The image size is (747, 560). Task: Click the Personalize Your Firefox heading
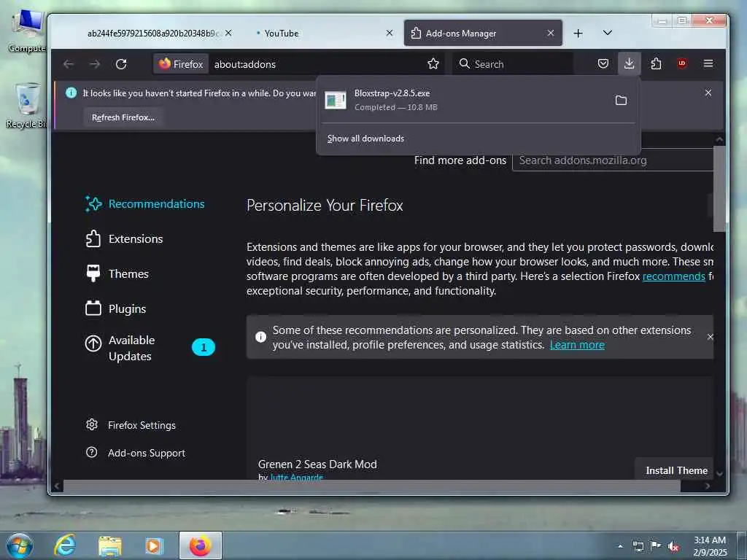325,205
